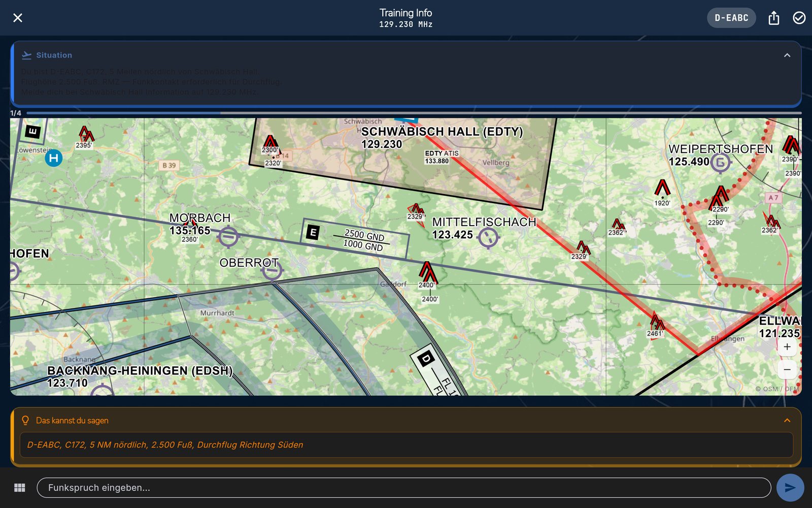Click the lightbulb hint icon
The image size is (812, 508).
(25, 420)
